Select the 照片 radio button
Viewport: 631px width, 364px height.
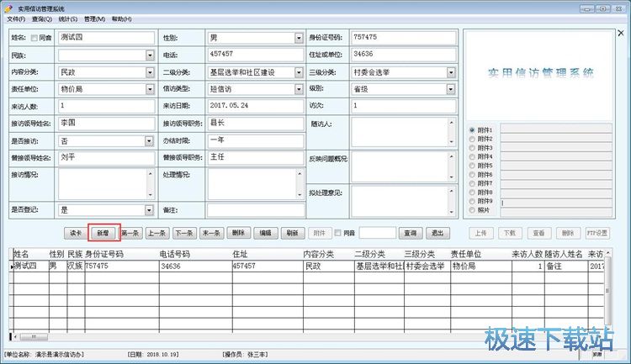click(x=472, y=210)
